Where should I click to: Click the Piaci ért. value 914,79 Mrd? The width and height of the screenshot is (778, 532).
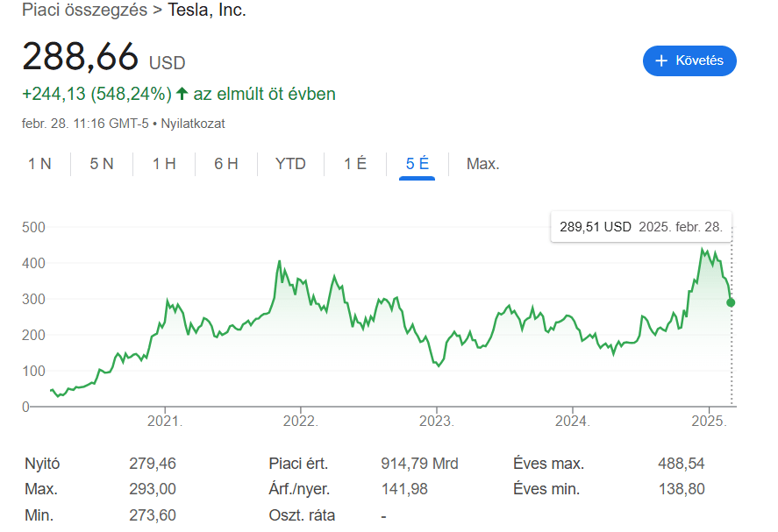[x=419, y=464]
